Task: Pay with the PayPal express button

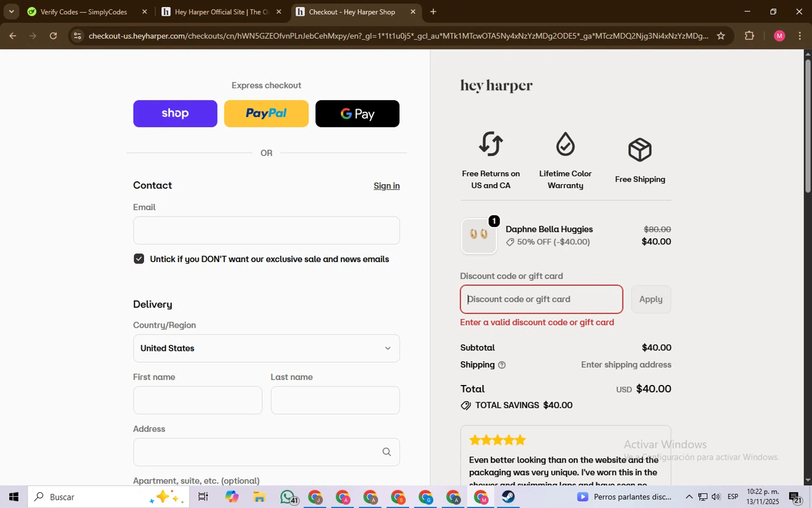Action: [x=266, y=114]
